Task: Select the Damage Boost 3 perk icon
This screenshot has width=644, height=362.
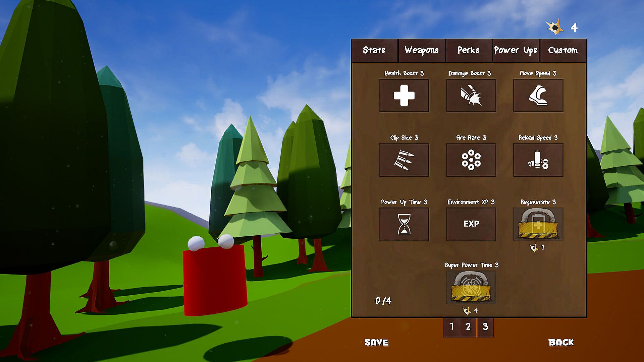Action: [471, 96]
